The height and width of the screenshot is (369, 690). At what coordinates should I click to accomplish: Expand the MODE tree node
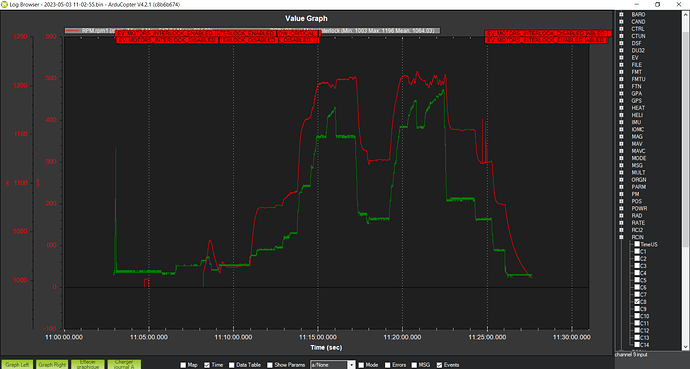(621, 158)
